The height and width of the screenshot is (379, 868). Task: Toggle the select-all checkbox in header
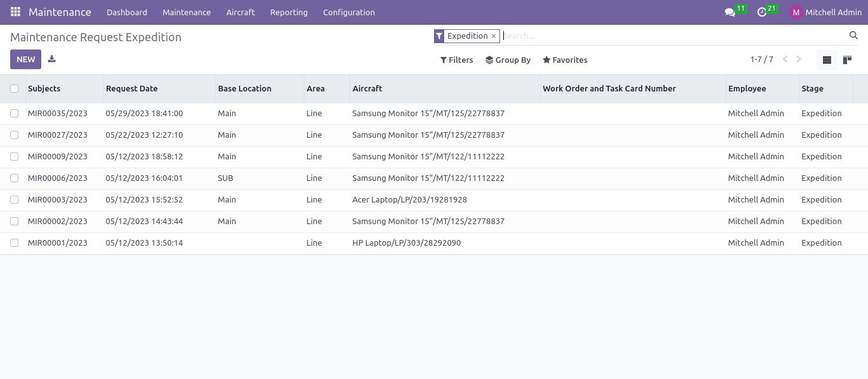(x=14, y=88)
